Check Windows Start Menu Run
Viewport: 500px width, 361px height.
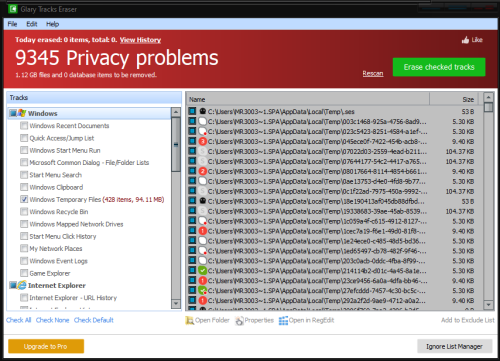24,150
